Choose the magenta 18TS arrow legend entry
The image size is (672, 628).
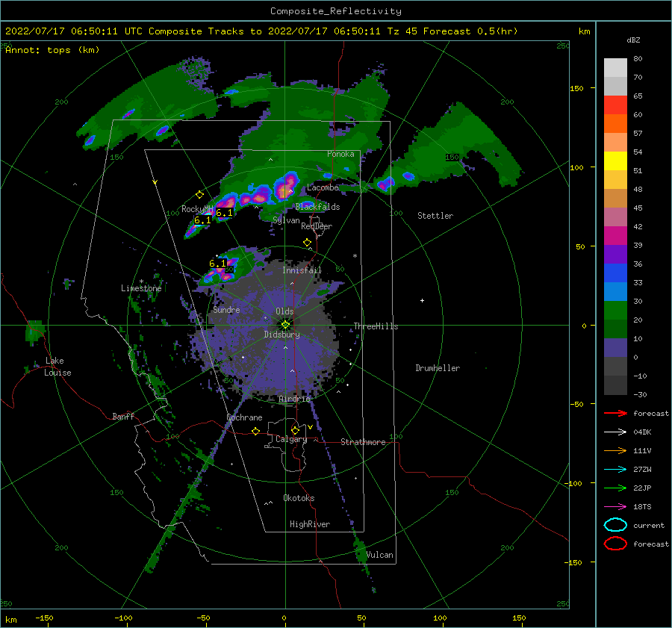[x=615, y=507]
